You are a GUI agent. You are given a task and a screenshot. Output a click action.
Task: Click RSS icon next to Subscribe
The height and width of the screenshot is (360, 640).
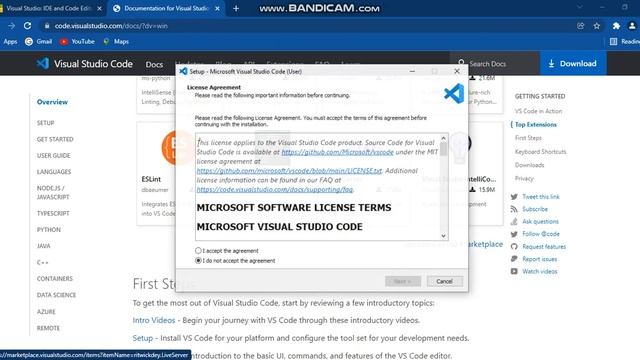[x=514, y=209]
